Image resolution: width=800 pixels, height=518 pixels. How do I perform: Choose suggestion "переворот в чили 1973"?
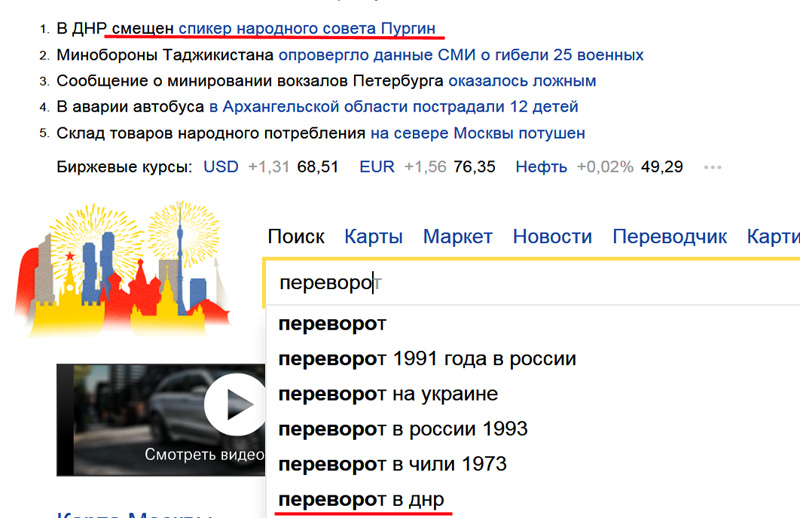pos(392,464)
